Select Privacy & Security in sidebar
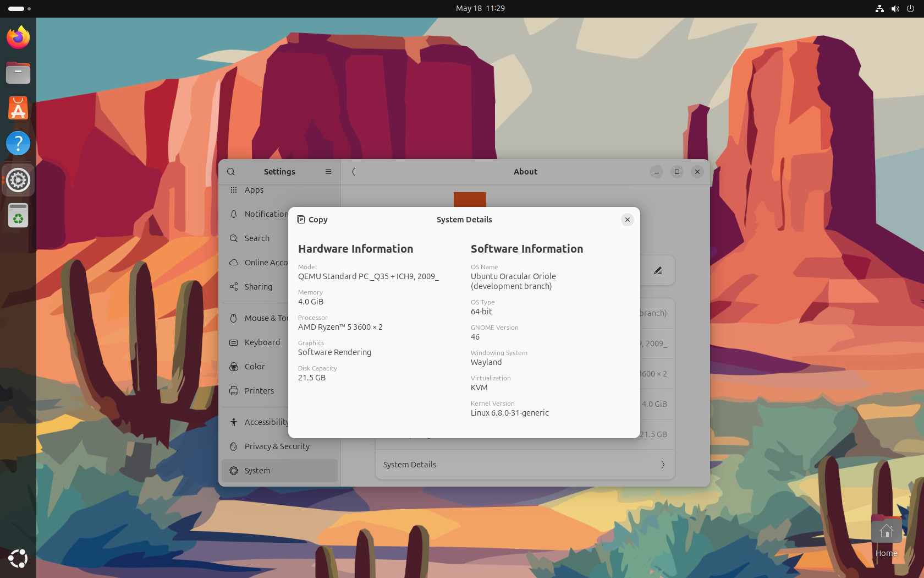The image size is (924, 578). [x=279, y=446]
